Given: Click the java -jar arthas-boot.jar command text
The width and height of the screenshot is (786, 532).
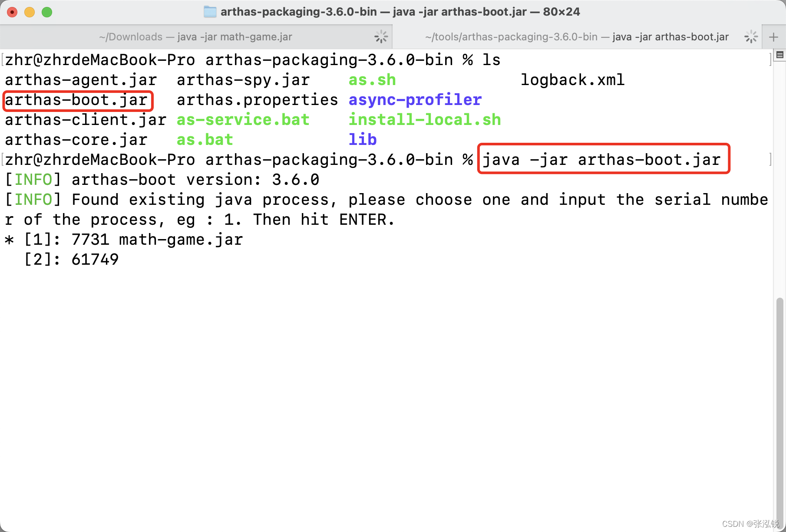Looking at the screenshot, I should point(601,160).
